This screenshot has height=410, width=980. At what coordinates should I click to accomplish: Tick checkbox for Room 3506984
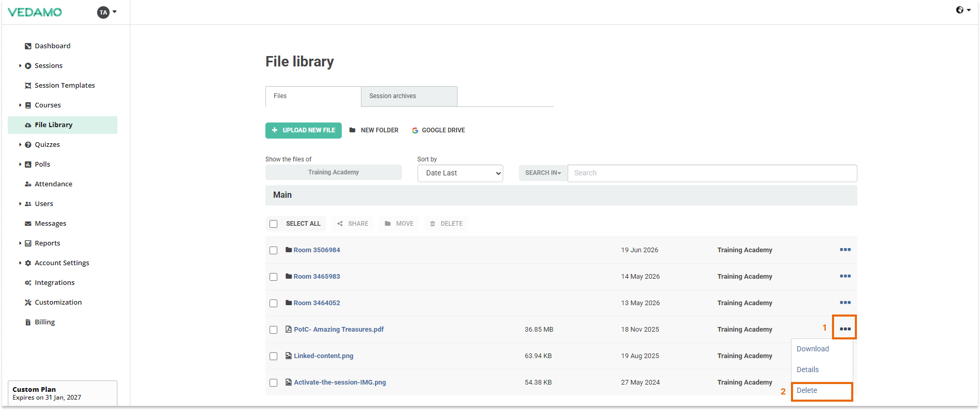[274, 250]
